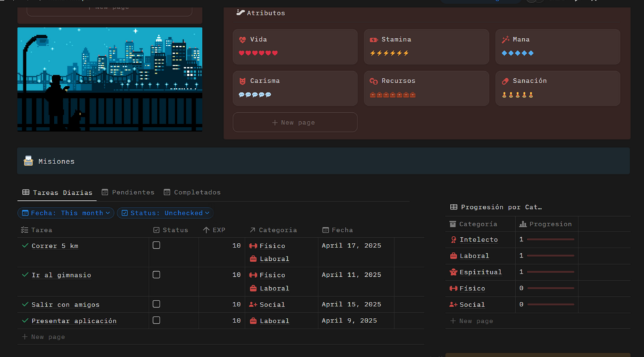Click the Progresion column chart icon

(x=523, y=224)
